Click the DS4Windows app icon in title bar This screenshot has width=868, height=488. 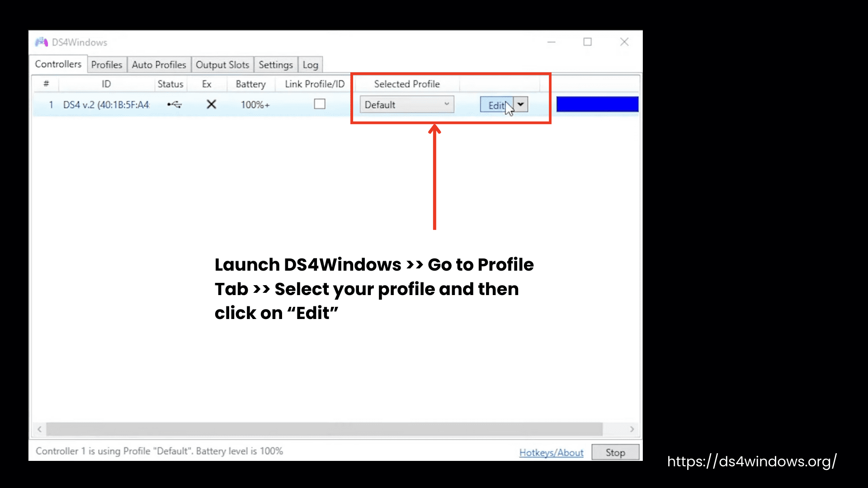(42, 42)
